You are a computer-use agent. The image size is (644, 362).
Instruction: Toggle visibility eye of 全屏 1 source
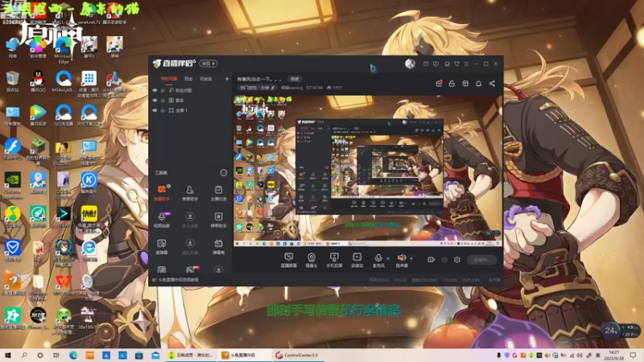(155, 110)
